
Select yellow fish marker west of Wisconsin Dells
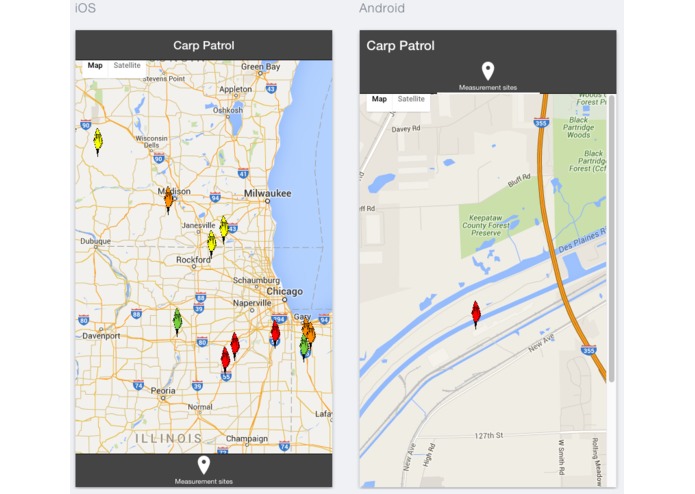(98, 142)
